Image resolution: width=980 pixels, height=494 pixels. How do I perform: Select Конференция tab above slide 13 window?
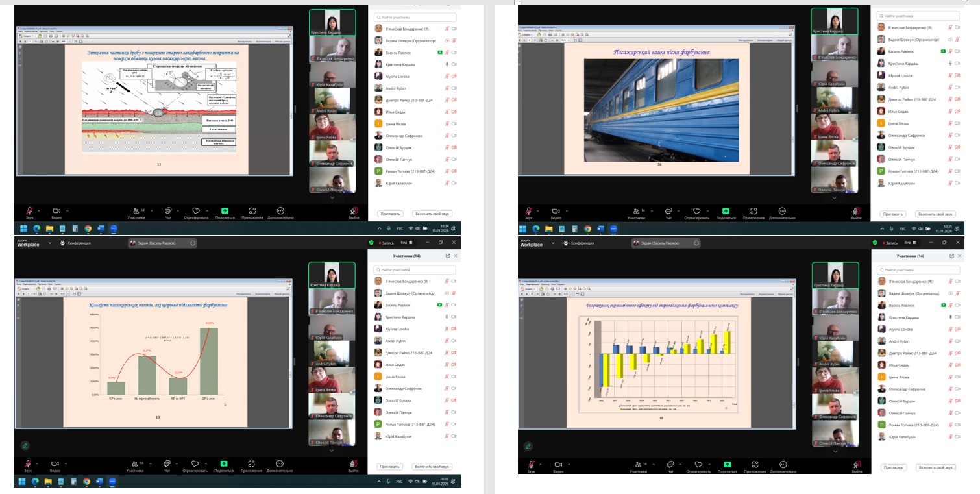[77, 243]
